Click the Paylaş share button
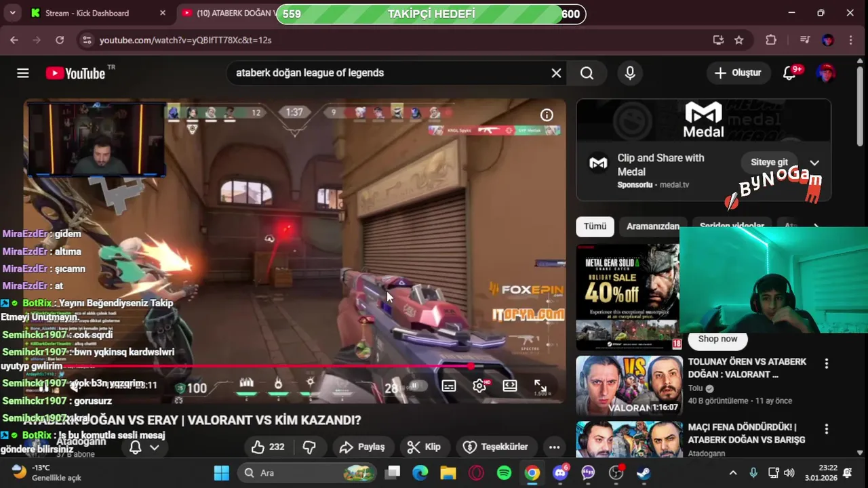Viewport: 868px width, 488px height. [x=362, y=447]
